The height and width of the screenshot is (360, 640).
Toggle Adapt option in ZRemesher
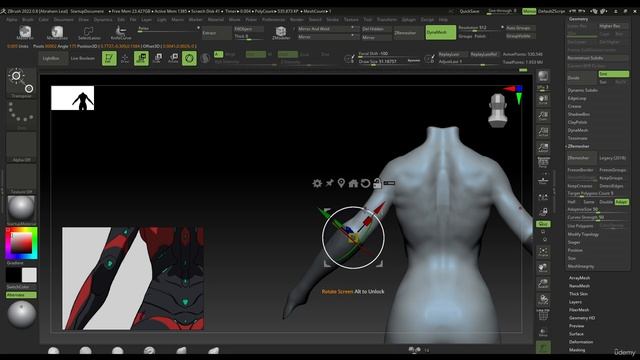pyautogui.click(x=622, y=202)
